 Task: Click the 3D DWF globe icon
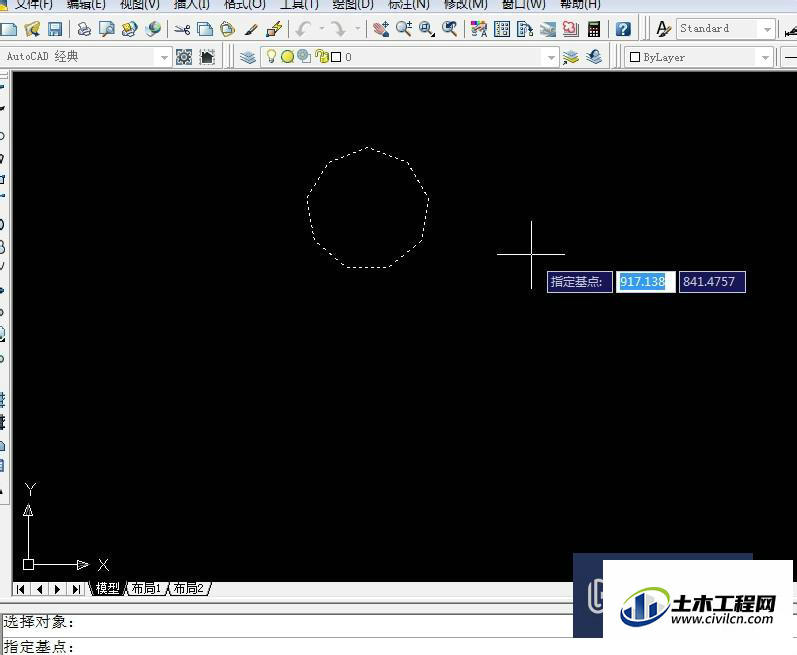(x=152, y=28)
